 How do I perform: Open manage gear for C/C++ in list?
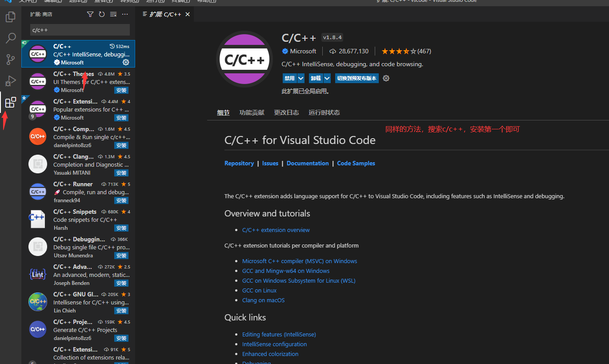(x=126, y=62)
